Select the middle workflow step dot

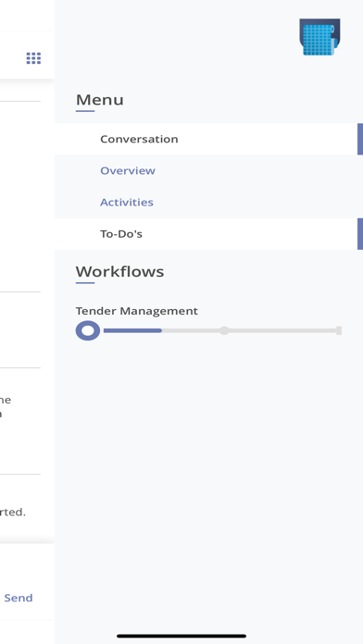(x=224, y=330)
